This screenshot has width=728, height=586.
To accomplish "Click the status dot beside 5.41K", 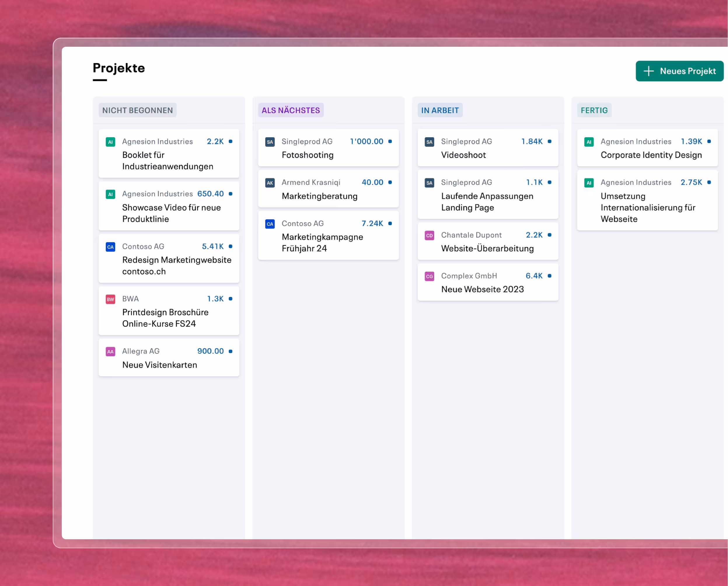I will pyautogui.click(x=231, y=246).
